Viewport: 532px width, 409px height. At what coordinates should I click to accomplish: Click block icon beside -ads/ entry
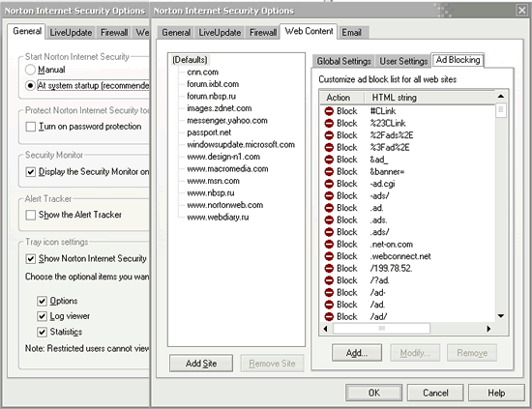[x=329, y=195]
